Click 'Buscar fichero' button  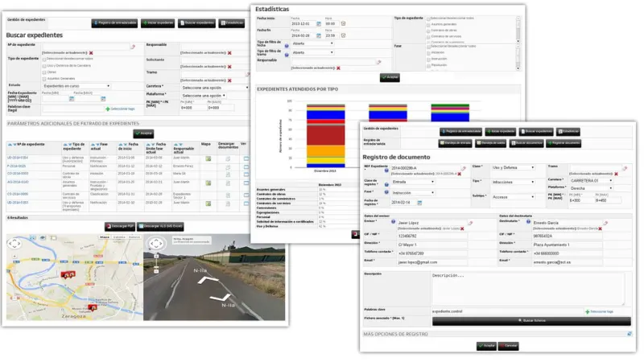(531, 320)
